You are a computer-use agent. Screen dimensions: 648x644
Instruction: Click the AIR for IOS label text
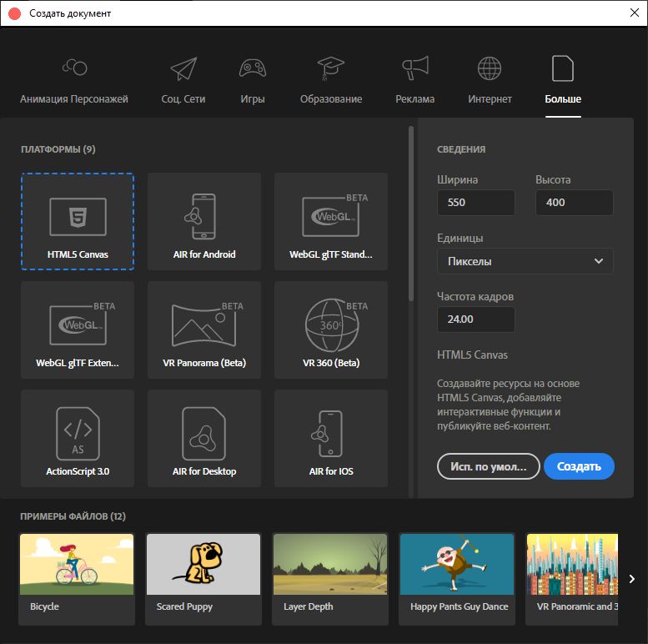[x=331, y=471]
